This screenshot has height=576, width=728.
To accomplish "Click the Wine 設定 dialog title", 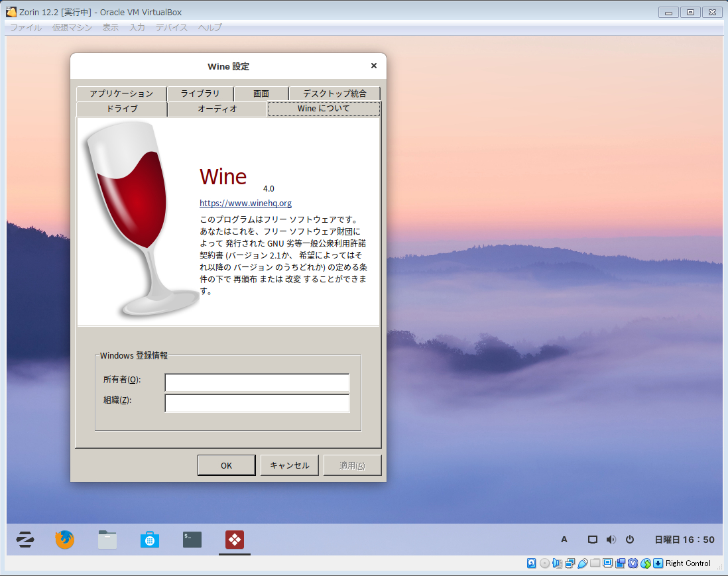I will tap(229, 66).
